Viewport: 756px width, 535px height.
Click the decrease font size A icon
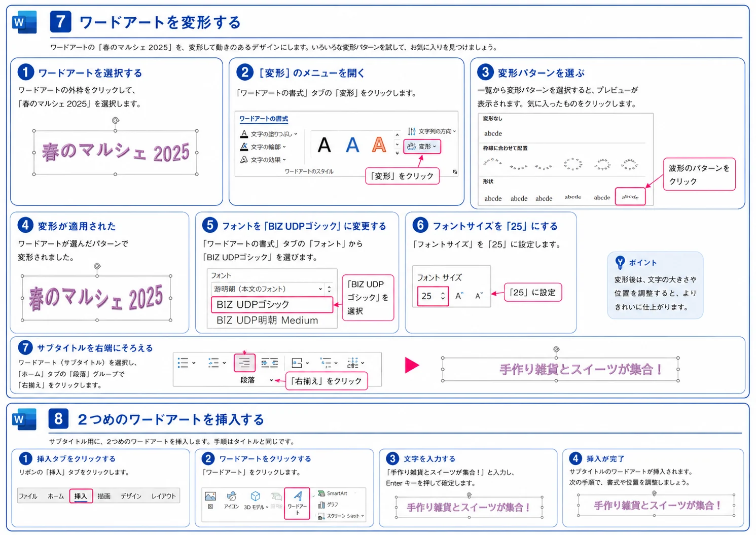click(479, 296)
